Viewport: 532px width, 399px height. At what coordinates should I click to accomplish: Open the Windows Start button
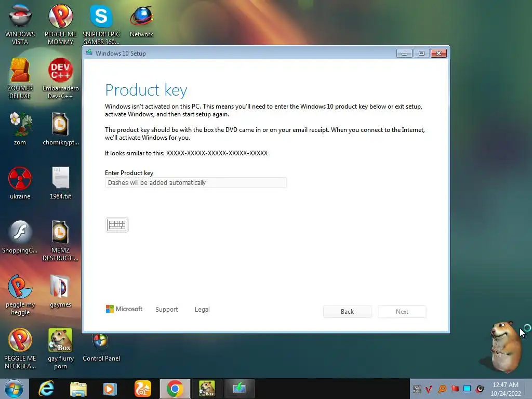(x=14, y=389)
